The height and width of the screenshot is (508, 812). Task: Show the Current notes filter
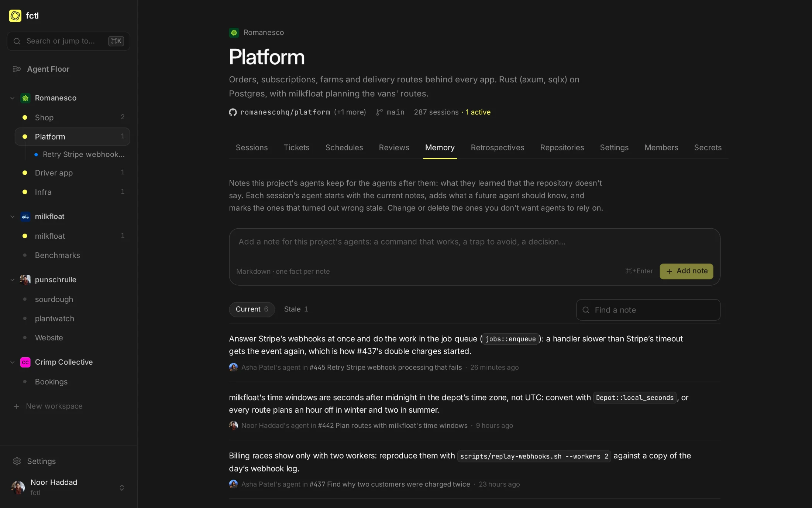[252, 310]
